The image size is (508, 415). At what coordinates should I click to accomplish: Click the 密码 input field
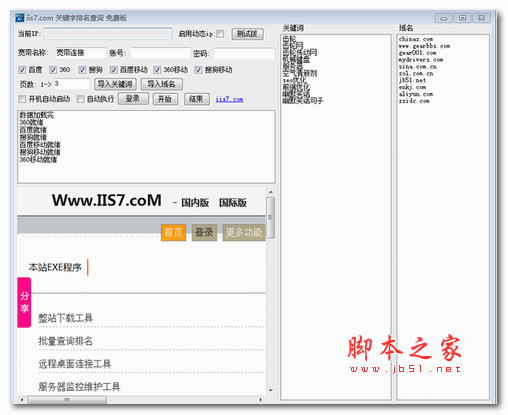coord(244,53)
